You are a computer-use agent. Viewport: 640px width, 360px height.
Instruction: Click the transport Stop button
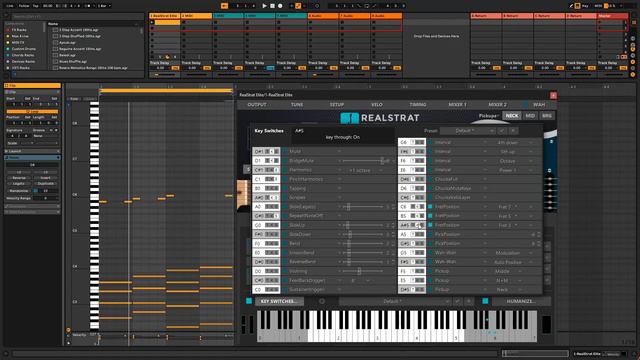click(272, 6)
